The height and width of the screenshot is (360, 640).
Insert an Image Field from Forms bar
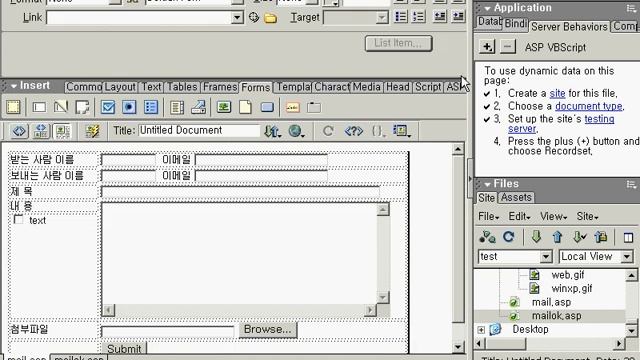point(224,107)
